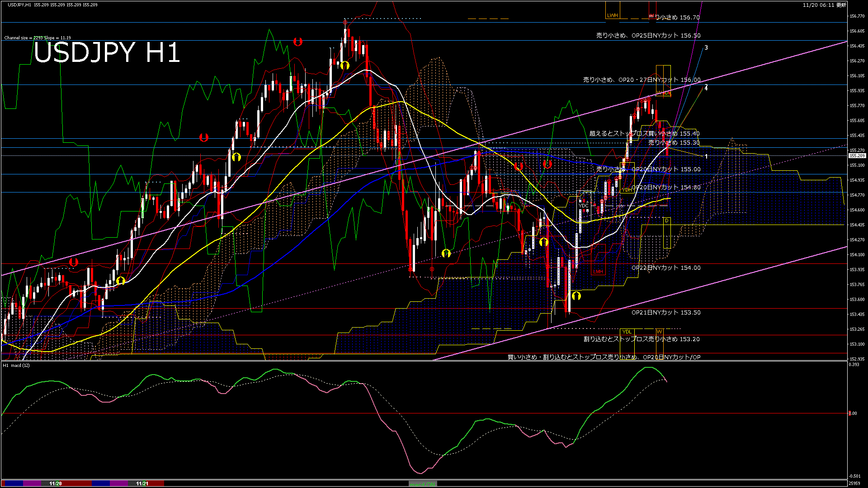Viewport: 868px width, 488px height.
Task: Click the 11/21 date marker in timeline
Action: (x=142, y=483)
